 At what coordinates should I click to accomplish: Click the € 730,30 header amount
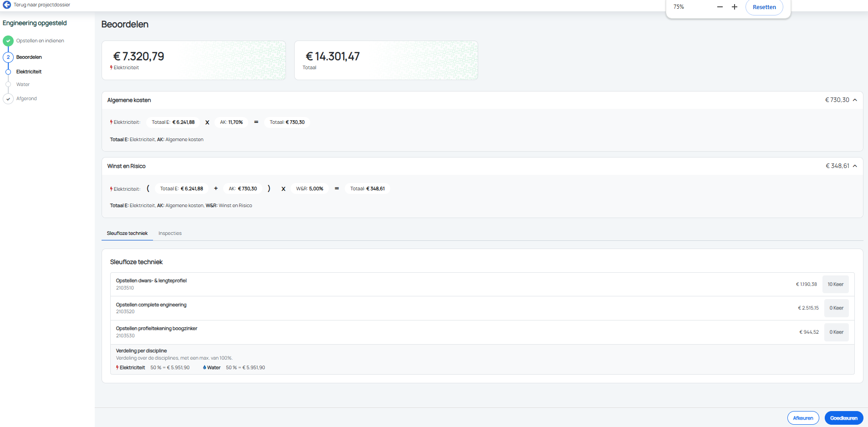[837, 100]
